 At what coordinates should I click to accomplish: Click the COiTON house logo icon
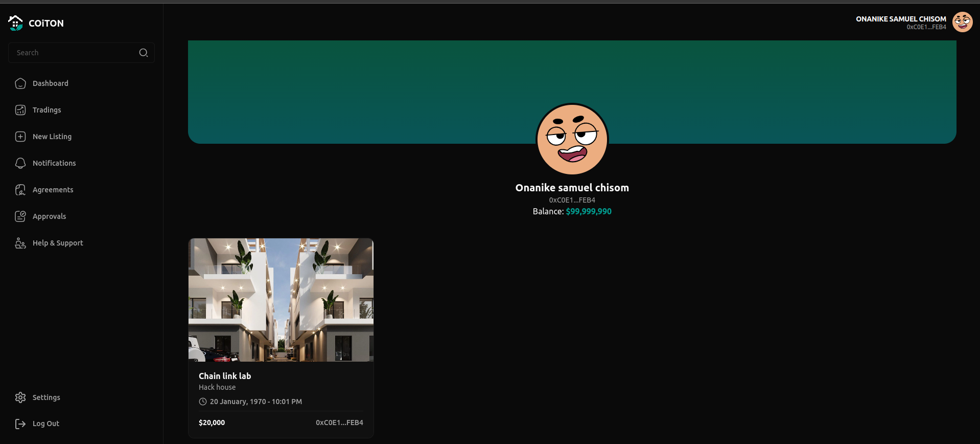click(x=16, y=23)
